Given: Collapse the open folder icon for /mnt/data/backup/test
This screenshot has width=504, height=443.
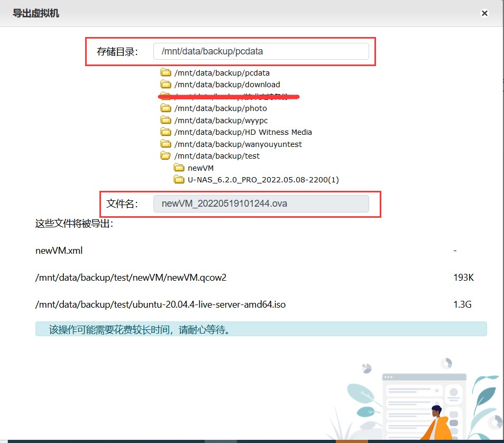Looking at the screenshot, I should click(x=166, y=156).
